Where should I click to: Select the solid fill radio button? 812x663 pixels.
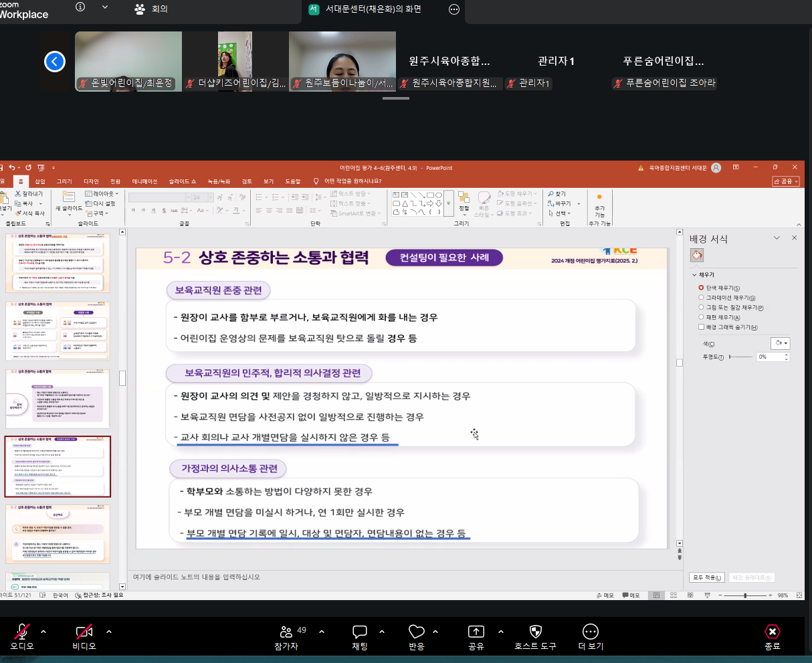[701, 288]
